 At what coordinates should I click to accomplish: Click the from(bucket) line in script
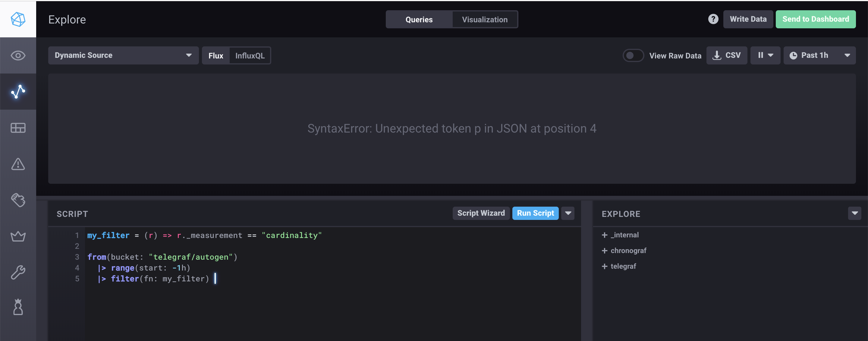(162, 257)
